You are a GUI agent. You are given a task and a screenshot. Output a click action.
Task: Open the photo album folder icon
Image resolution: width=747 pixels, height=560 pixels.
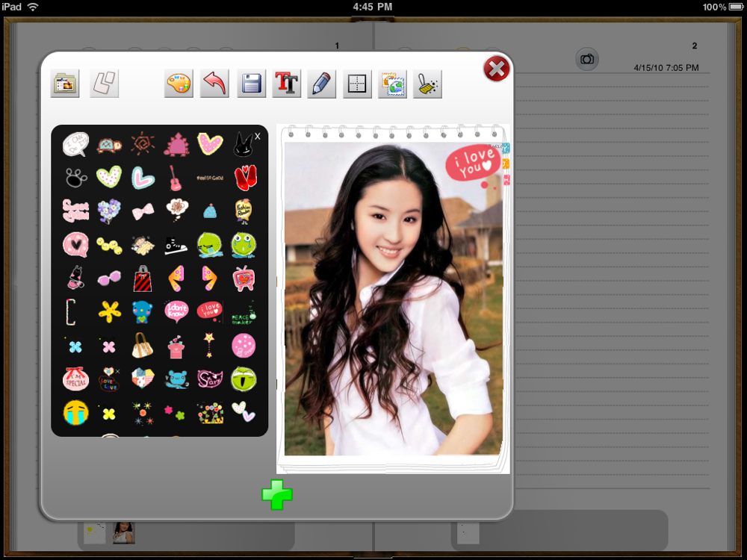pyautogui.click(x=65, y=84)
